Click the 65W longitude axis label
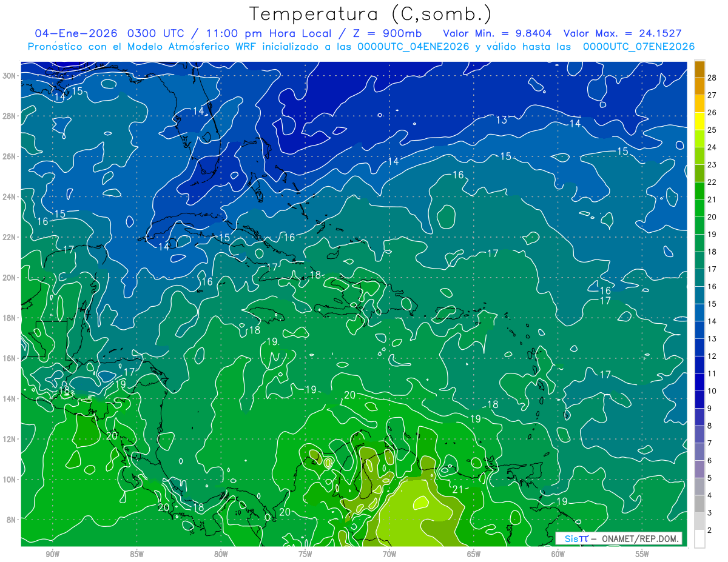The image size is (728, 562). pos(474,554)
